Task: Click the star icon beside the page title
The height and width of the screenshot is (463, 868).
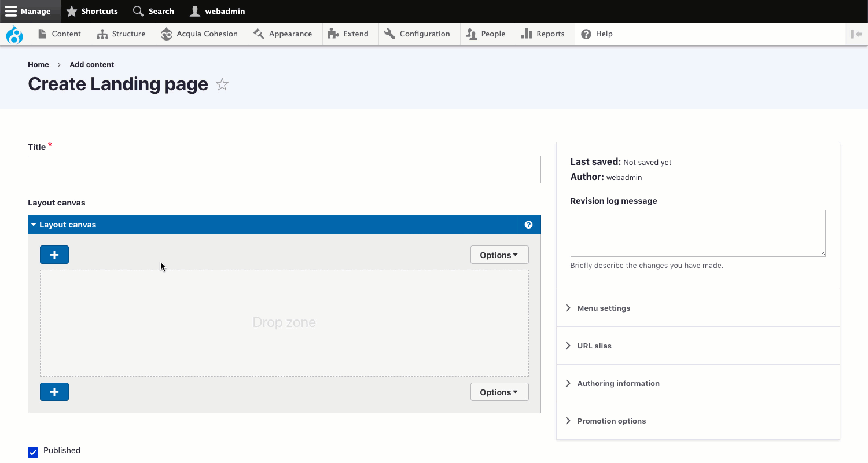Action: click(x=222, y=84)
